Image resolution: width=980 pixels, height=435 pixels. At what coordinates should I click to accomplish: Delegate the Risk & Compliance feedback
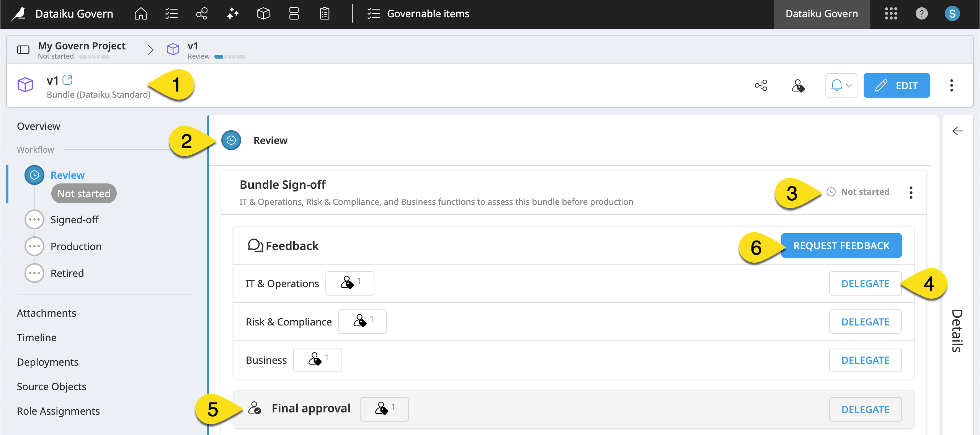[x=866, y=322]
